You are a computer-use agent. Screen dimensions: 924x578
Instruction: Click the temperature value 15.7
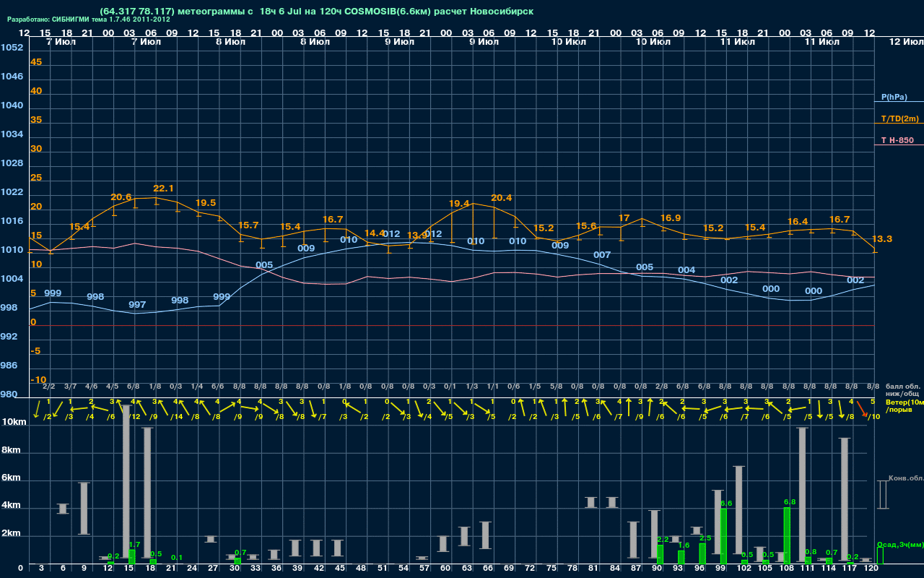[248, 225]
